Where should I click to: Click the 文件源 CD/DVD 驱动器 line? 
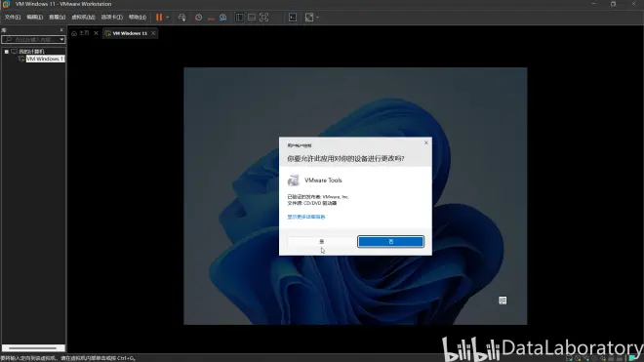[x=311, y=203]
